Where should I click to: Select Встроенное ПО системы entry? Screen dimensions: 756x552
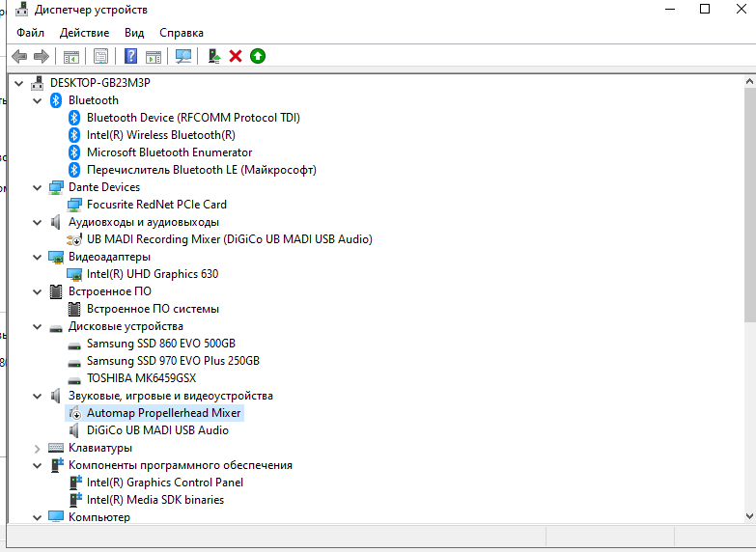pos(153,309)
